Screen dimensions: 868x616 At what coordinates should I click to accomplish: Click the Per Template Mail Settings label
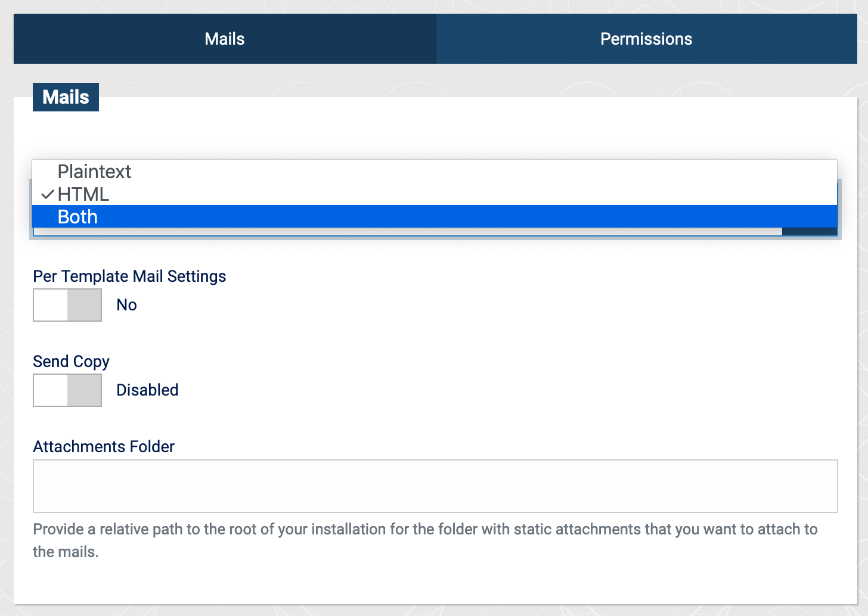129,276
